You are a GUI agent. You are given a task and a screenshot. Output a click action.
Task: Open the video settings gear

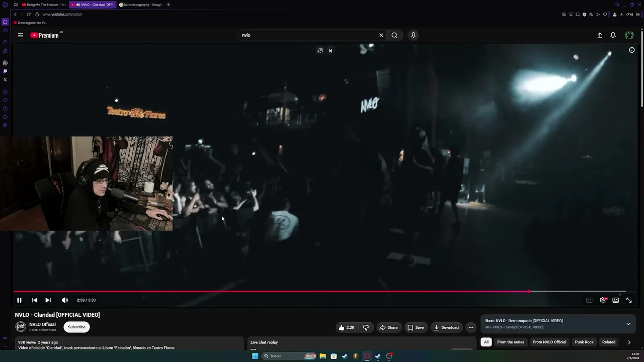pos(603,300)
